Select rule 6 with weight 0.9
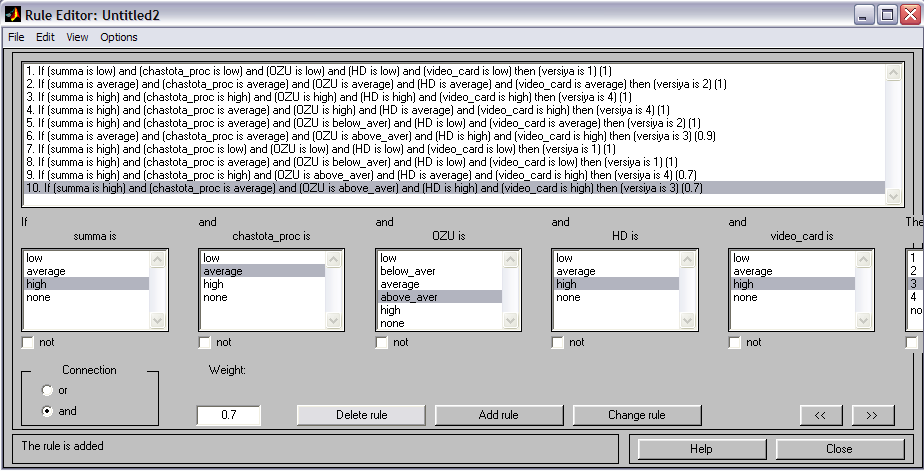 pos(454,136)
